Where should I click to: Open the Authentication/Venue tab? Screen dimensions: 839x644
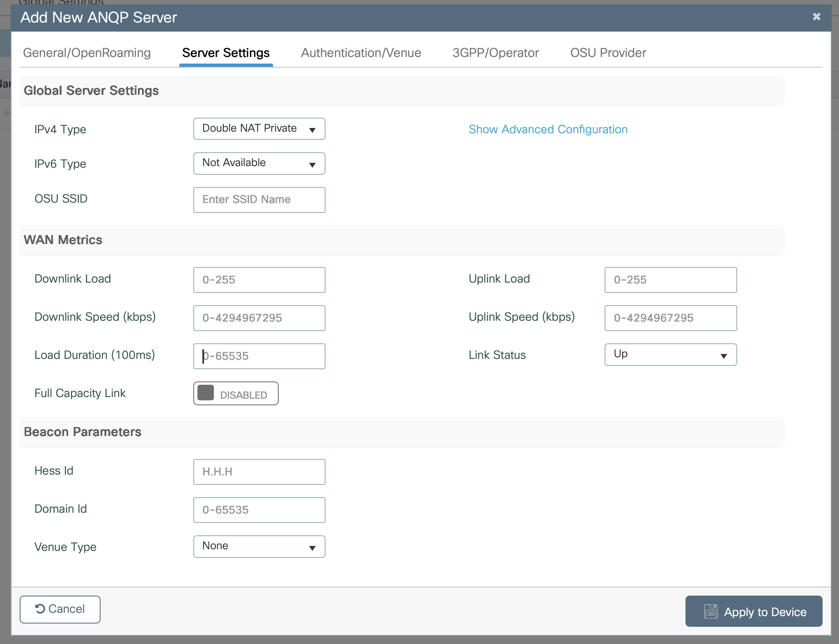coord(361,53)
